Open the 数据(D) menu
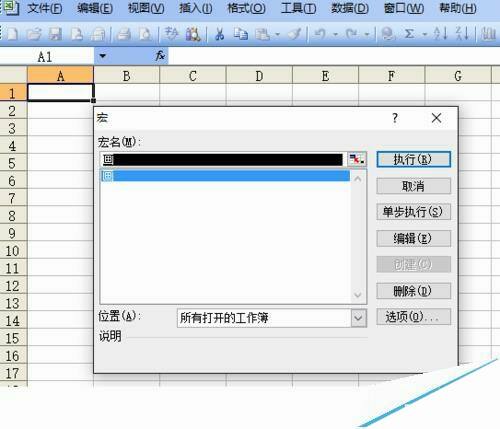This screenshot has height=429, width=500. [x=350, y=8]
